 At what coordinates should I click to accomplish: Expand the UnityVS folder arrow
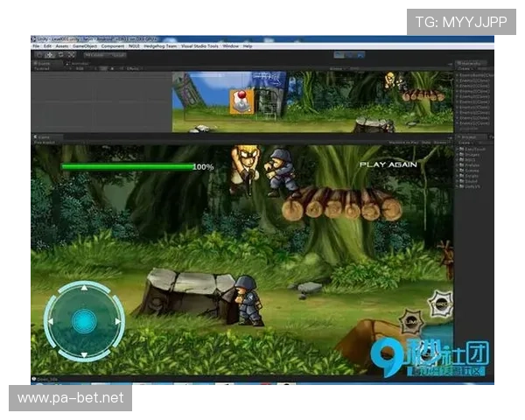point(458,186)
